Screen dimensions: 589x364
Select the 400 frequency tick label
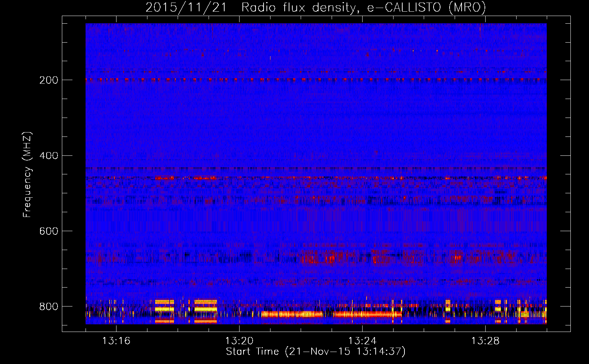click(x=49, y=156)
